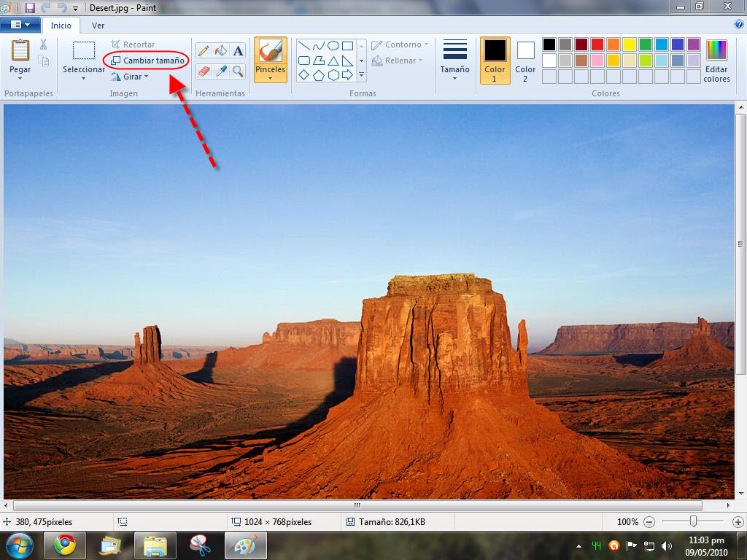Pick the Color picker eyedropper tool
The image size is (747, 560).
click(221, 71)
